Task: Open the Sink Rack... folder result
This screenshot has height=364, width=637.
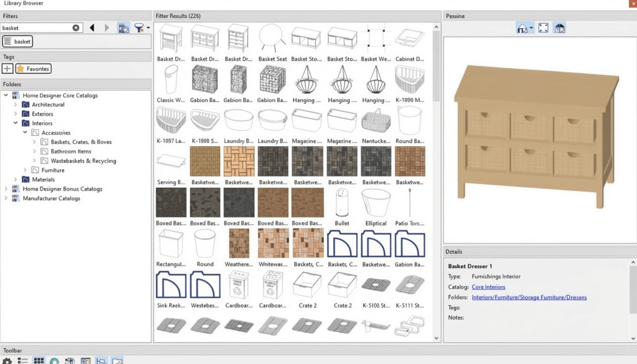Action: tap(171, 289)
